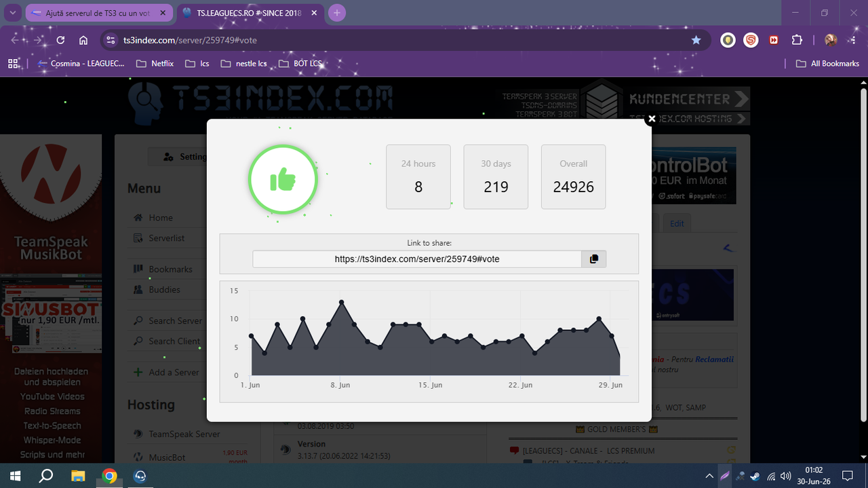Open the red S extension icon

(751, 40)
